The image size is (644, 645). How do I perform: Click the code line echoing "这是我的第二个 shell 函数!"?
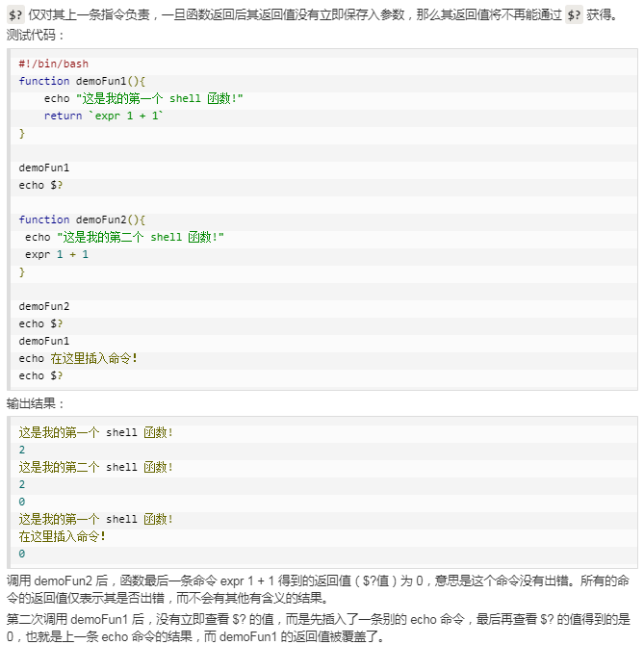tap(124, 237)
